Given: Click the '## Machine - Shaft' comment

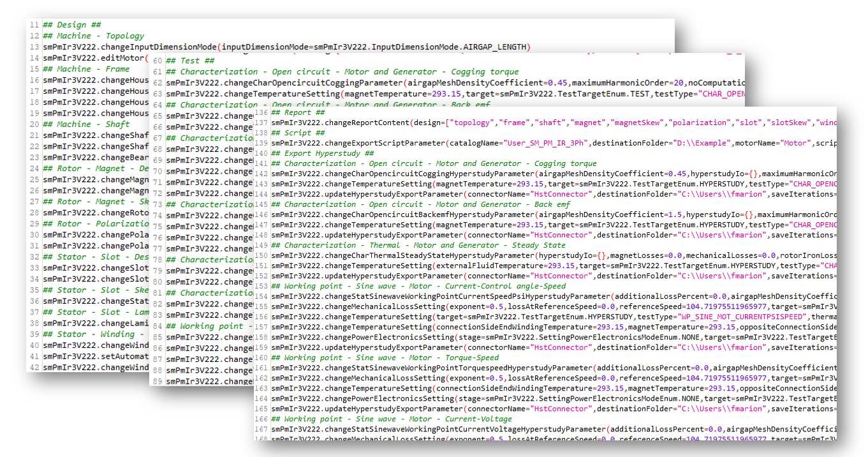Looking at the screenshot, I should (85, 124).
